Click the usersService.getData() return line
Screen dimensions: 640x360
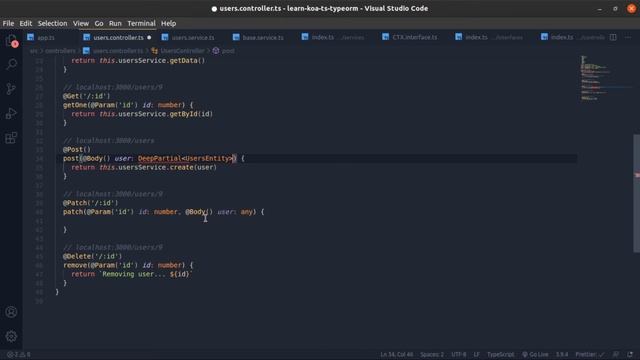coord(138,60)
